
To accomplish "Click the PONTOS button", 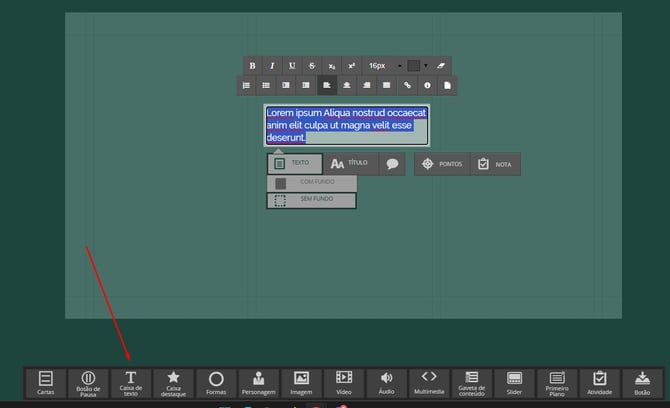I will [441, 164].
